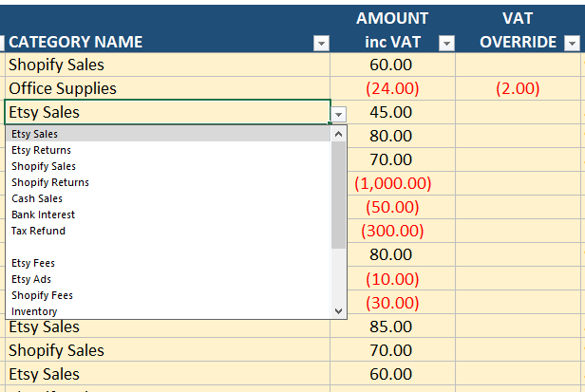This screenshot has width=585, height=392.
Task: Select the Shopify Sales cell beside 70.00
Action: coord(167,350)
